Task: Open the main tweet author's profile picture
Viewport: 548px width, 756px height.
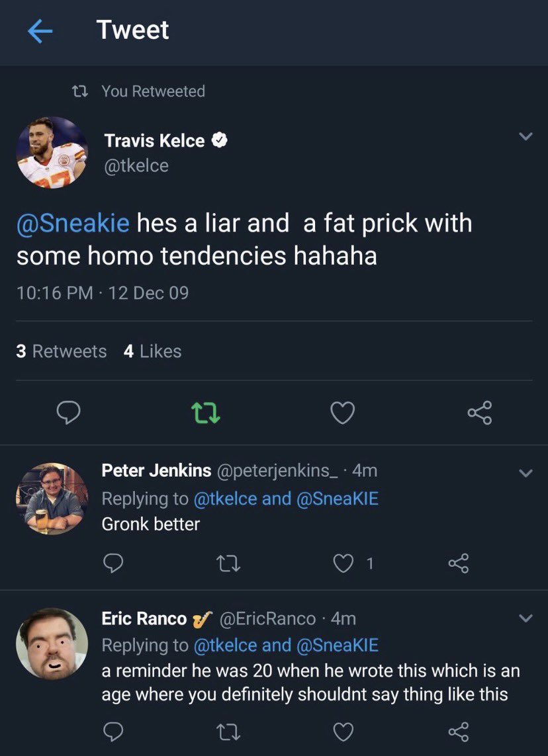Action: pyautogui.click(x=52, y=152)
